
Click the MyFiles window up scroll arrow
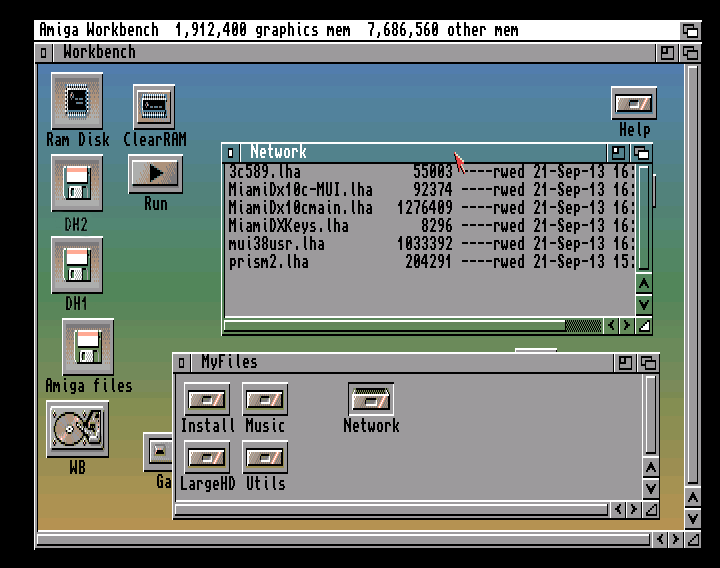[651, 468]
